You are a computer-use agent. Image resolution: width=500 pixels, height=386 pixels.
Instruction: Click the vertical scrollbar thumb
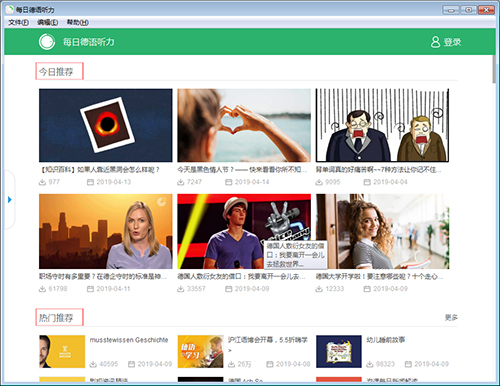[x=494, y=69]
